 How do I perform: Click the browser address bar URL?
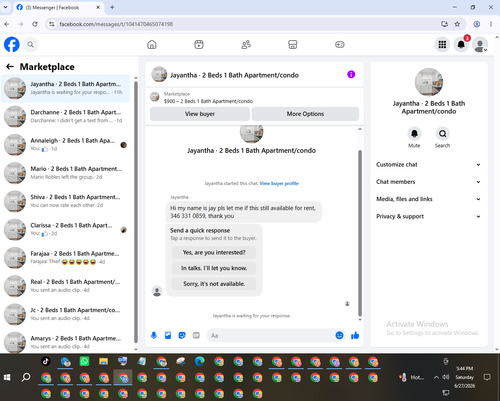pyautogui.click(x=116, y=24)
